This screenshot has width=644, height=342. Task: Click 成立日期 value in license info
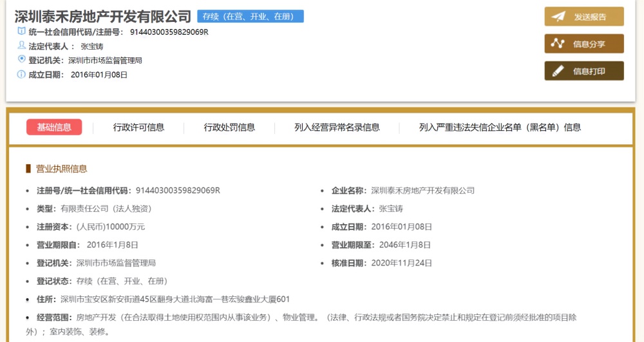401,227
